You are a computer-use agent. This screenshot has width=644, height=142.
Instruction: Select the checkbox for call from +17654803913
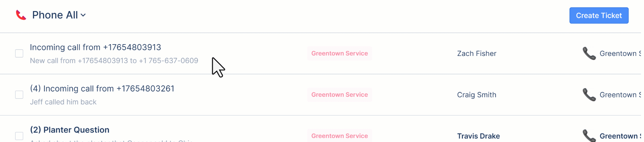19,54
